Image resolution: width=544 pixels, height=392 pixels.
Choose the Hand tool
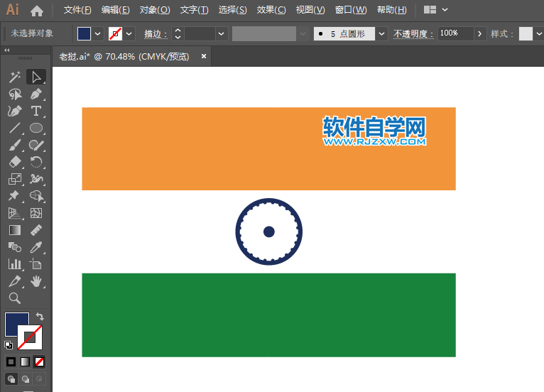36,281
